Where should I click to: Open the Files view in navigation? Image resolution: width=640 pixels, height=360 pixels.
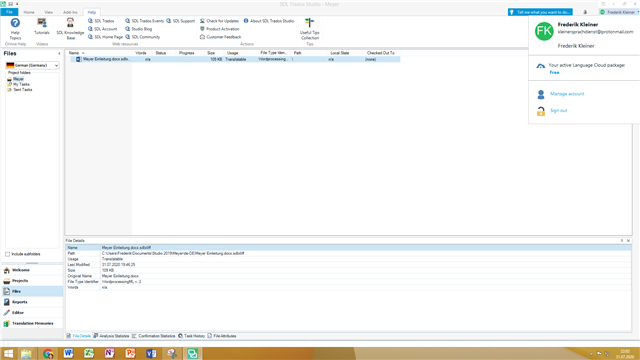tap(32, 291)
